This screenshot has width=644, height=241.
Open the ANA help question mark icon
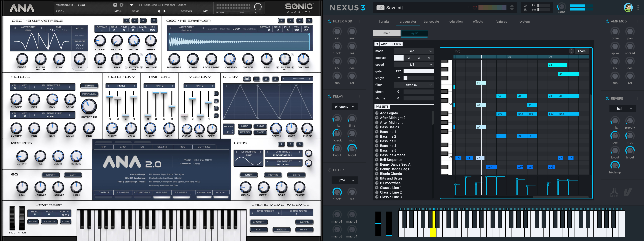click(x=115, y=5)
